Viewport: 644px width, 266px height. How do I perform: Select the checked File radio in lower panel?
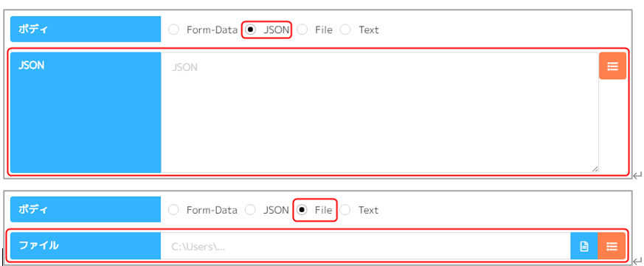[x=302, y=210]
